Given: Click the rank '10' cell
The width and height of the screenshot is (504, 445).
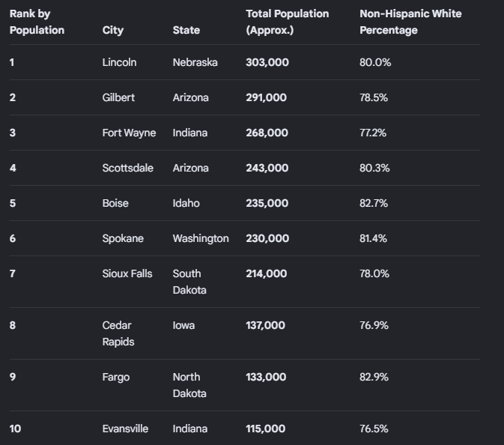Looking at the screenshot, I should (x=15, y=429).
